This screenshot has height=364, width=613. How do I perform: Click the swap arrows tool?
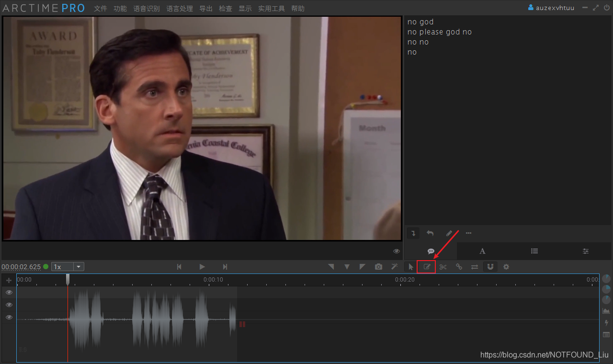475,267
